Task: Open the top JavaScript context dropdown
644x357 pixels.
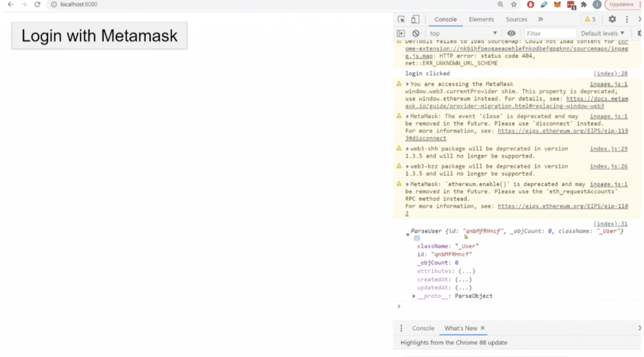Action: 463,34
